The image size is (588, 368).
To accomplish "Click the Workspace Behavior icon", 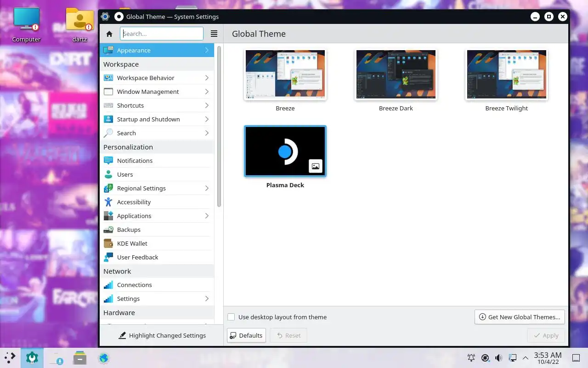I will (x=108, y=78).
